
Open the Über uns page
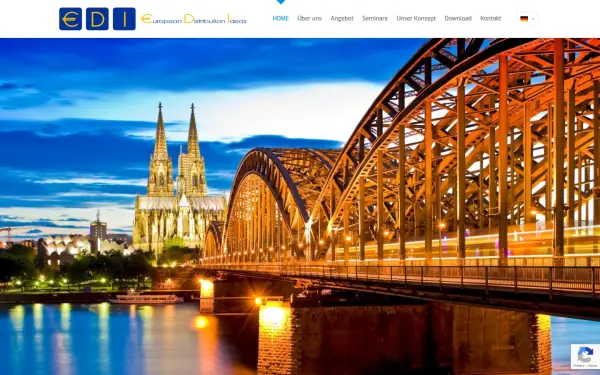(x=310, y=18)
